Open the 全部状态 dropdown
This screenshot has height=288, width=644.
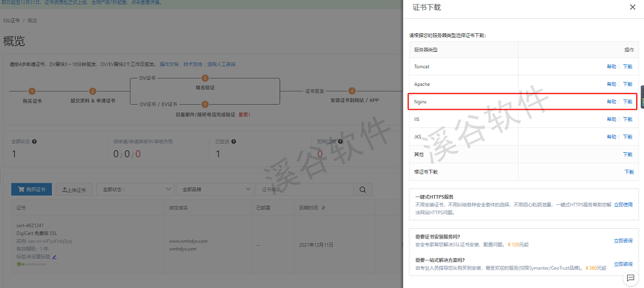(135, 189)
